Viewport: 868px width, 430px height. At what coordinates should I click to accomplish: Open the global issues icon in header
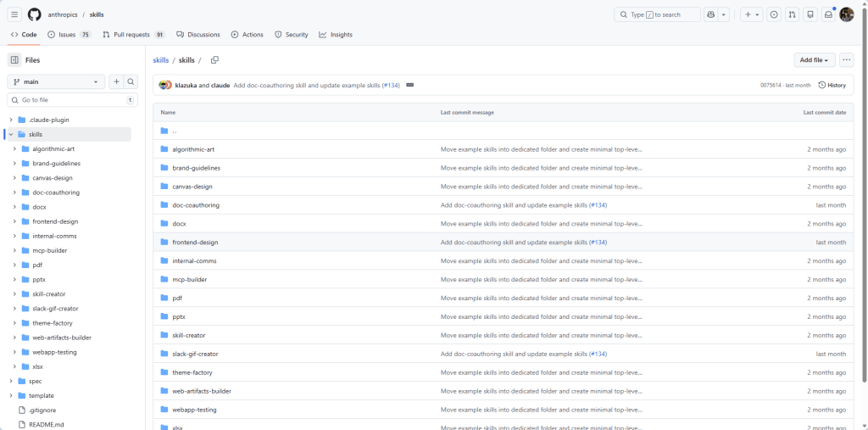773,14
